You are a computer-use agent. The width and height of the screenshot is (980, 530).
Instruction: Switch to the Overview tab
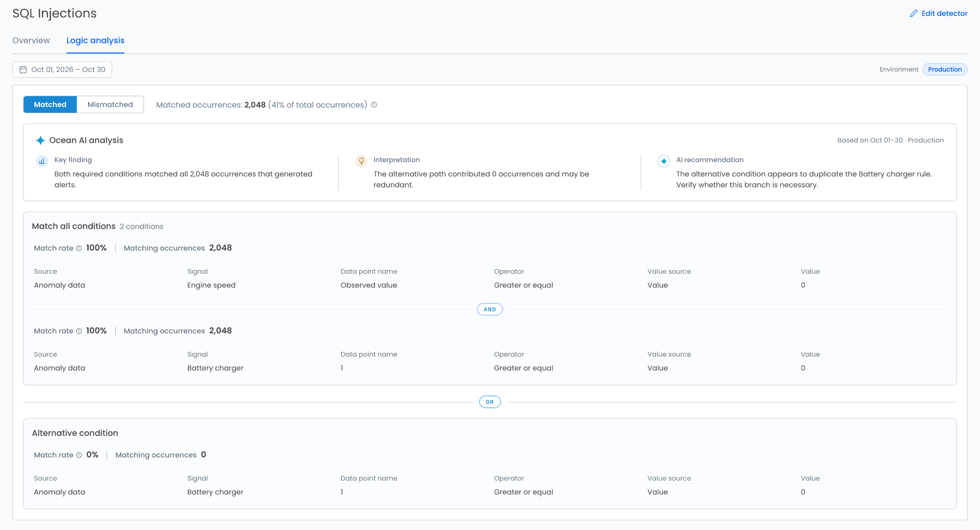click(x=31, y=40)
